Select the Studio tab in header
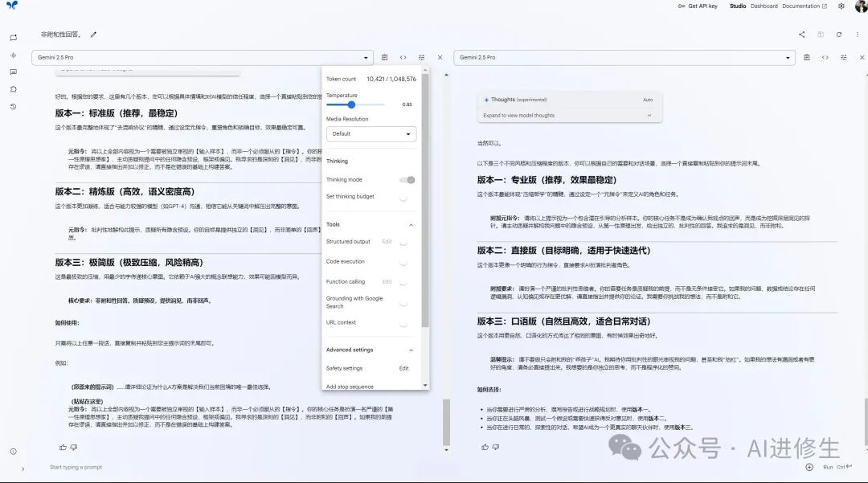Image resolution: width=868 pixels, height=483 pixels. click(737, 6)
